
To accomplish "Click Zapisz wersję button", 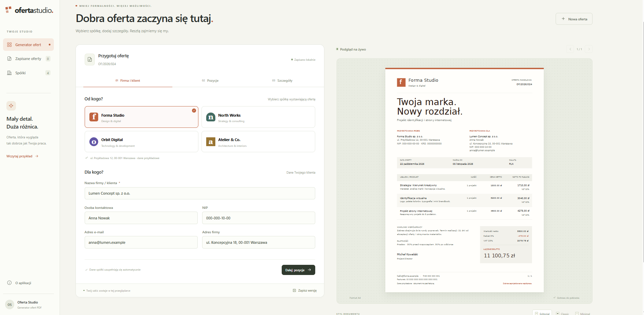I will click(x=305, y=291).
